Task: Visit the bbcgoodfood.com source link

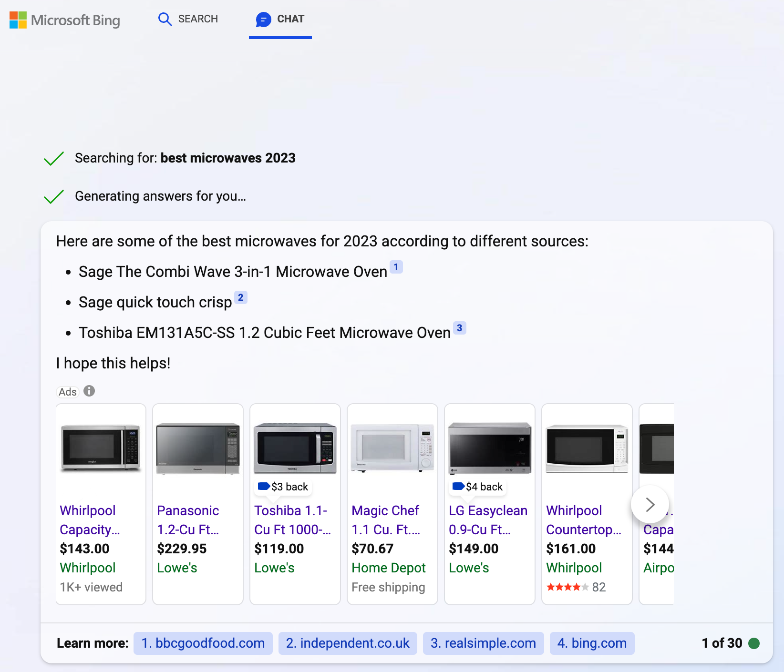Action: [203, 643]
